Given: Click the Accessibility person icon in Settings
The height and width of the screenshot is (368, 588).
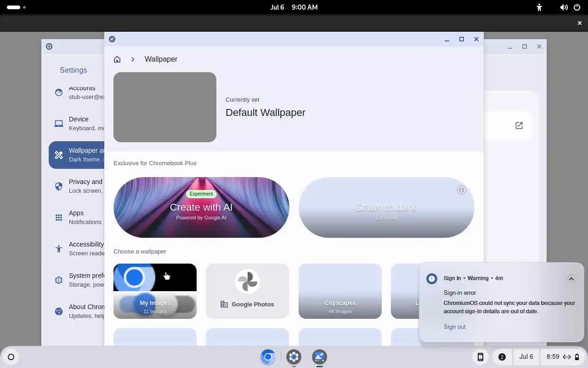Looking at the screenshot, I should pyautogui.click(x=59, y=249).
